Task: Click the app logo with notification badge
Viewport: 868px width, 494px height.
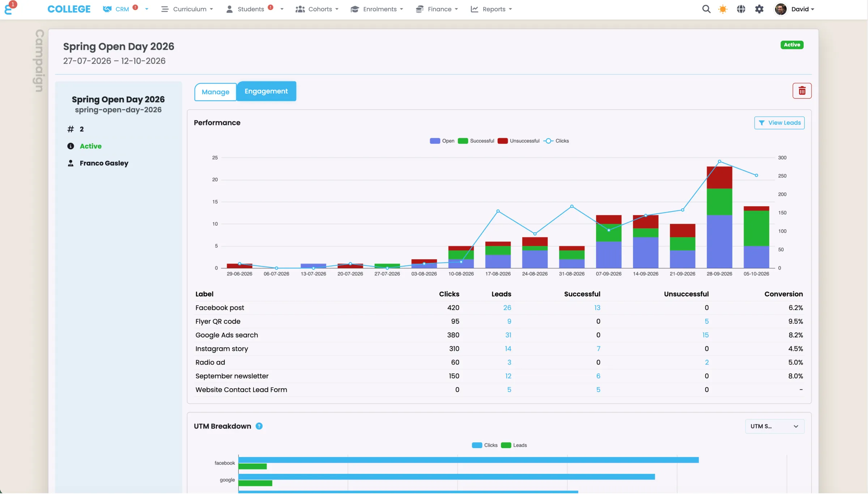Action: point(9,8)
